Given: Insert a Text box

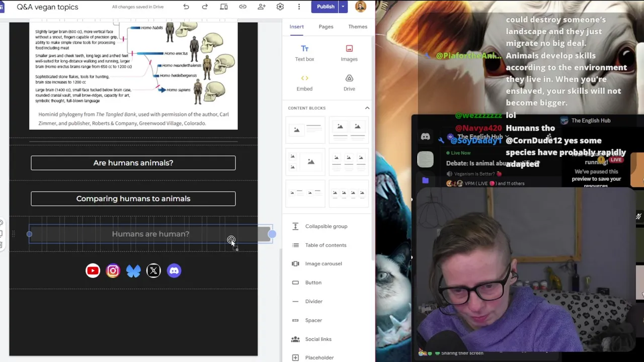Looking at the screenshot, I should (304, 53).
